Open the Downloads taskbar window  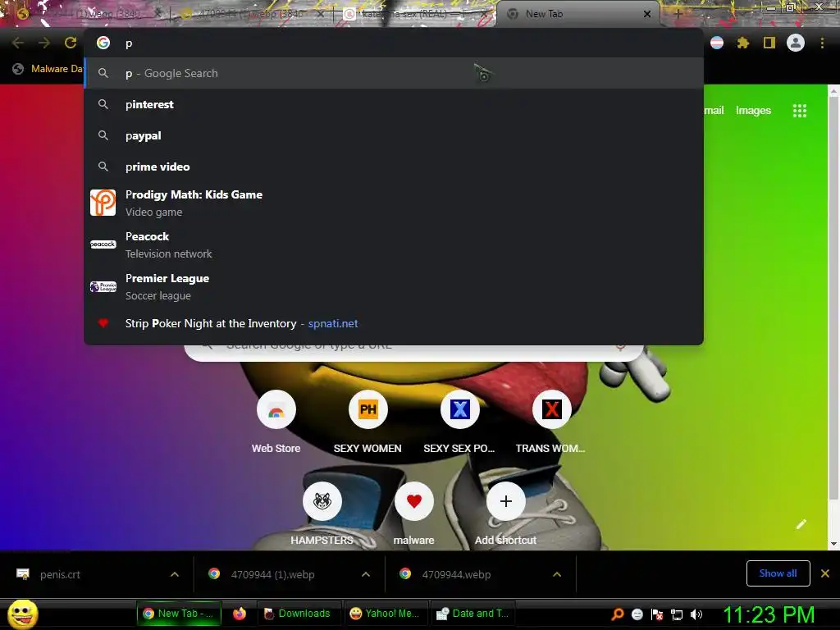[x=298, y=614]
